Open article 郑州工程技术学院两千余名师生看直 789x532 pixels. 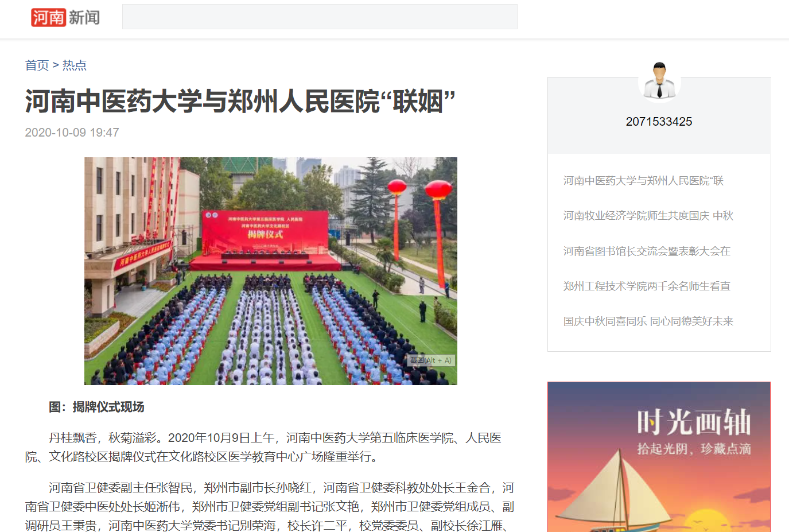pyautogui.click(x=647, y=286)
